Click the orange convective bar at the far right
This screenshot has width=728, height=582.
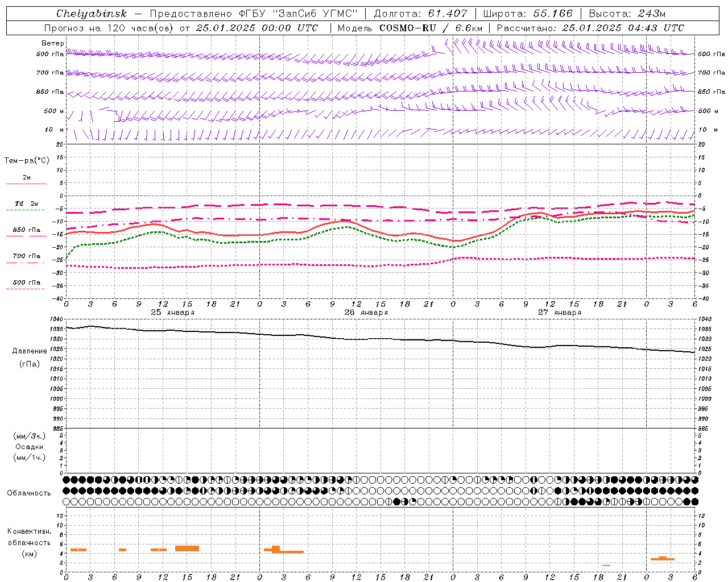coord(663,559)
